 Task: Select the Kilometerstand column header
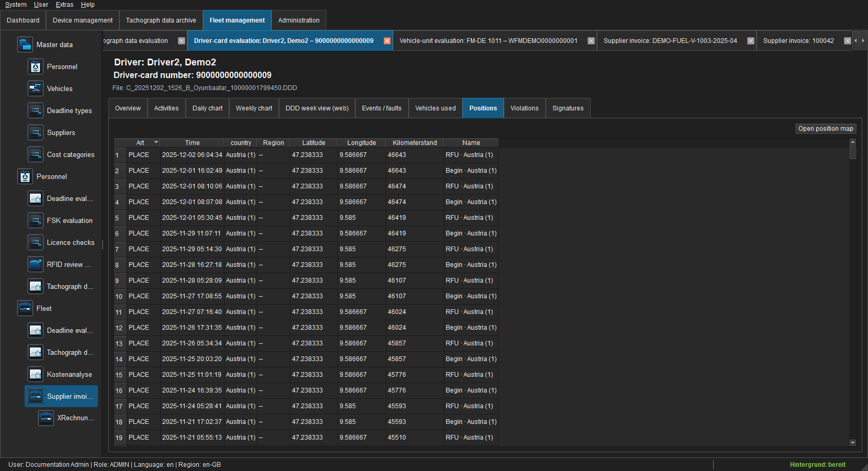tap(414, 143)
